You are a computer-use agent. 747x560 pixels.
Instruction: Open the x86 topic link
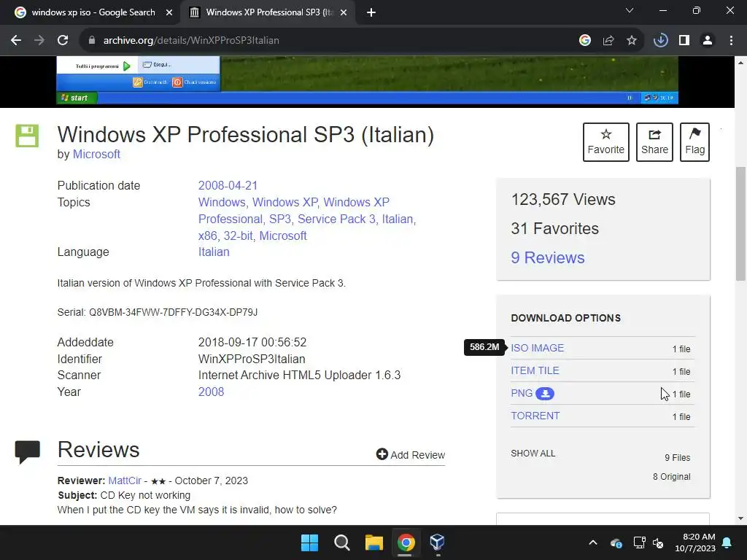coord(208,236)
